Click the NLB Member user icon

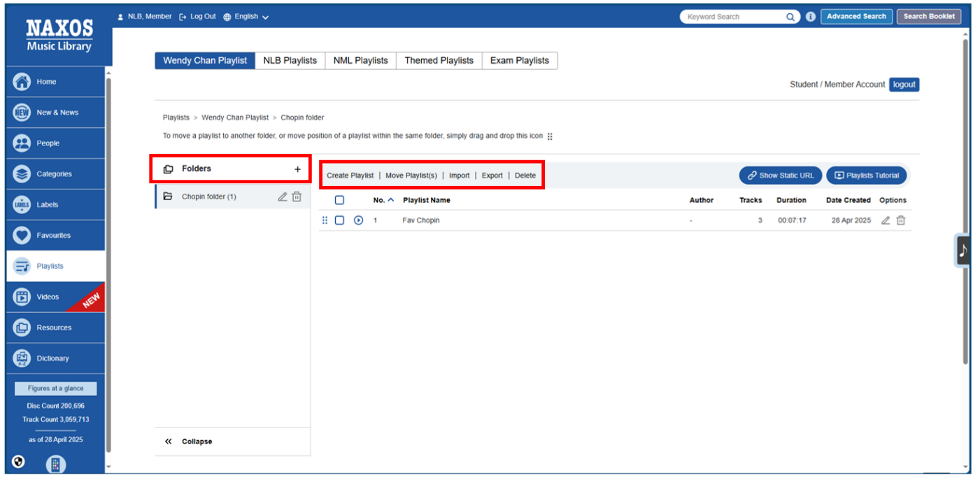(x=121, y=17)
